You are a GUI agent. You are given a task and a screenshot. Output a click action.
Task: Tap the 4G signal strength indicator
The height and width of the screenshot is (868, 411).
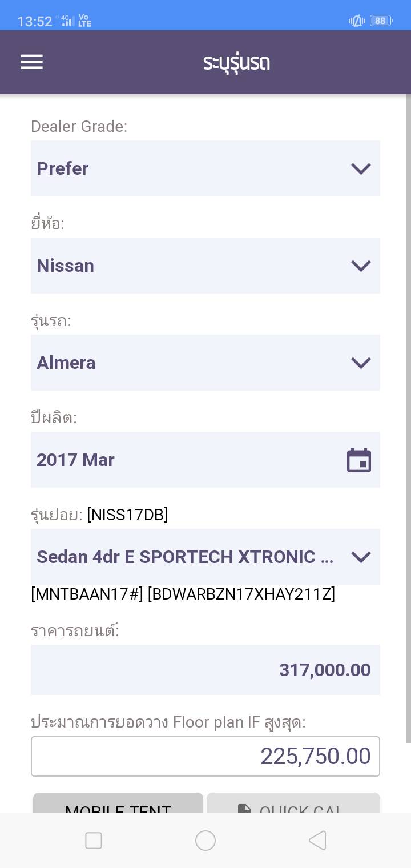(67, 21)
